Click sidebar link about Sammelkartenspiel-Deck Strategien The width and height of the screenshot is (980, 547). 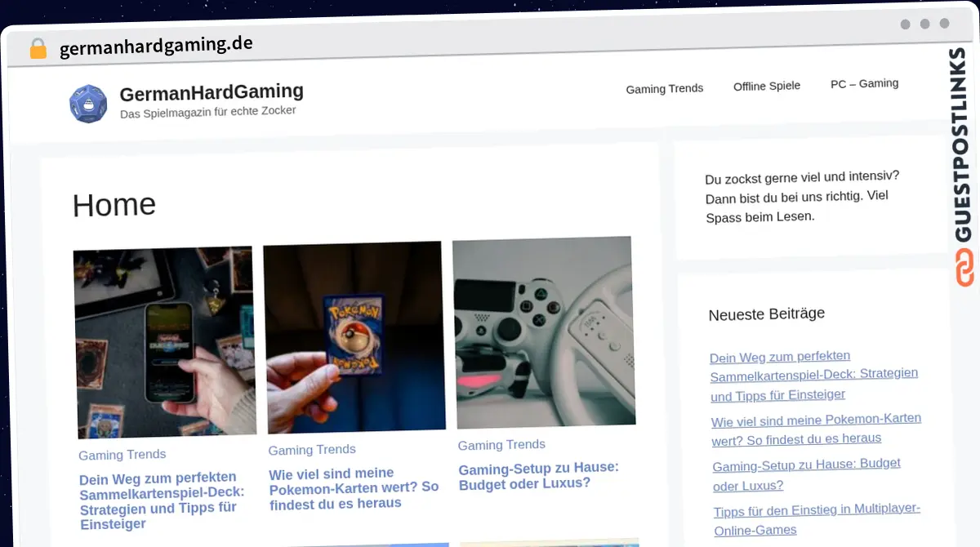click(813, 376)
